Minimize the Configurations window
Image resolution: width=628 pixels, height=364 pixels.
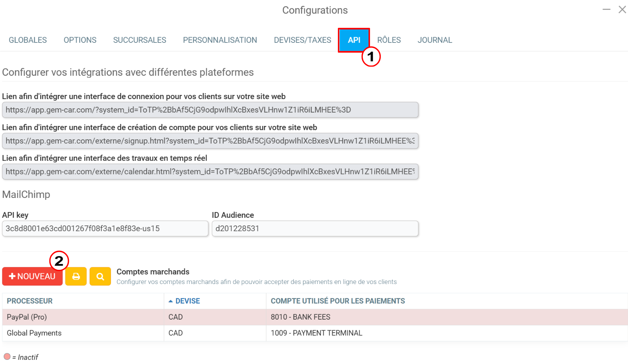[x=607, y=10]
